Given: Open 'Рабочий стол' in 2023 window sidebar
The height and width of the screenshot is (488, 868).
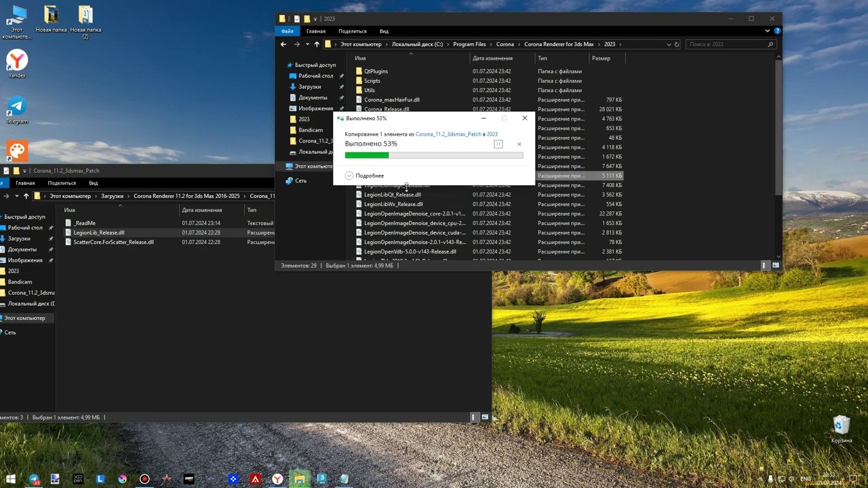Looking at the screenshot, I should click(315, 76).
